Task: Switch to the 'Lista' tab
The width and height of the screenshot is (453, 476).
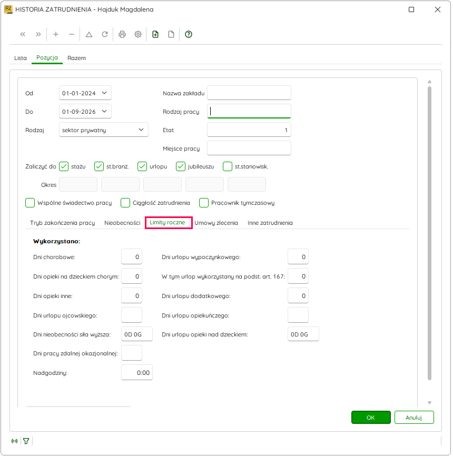Action: [x=21, y=58]
